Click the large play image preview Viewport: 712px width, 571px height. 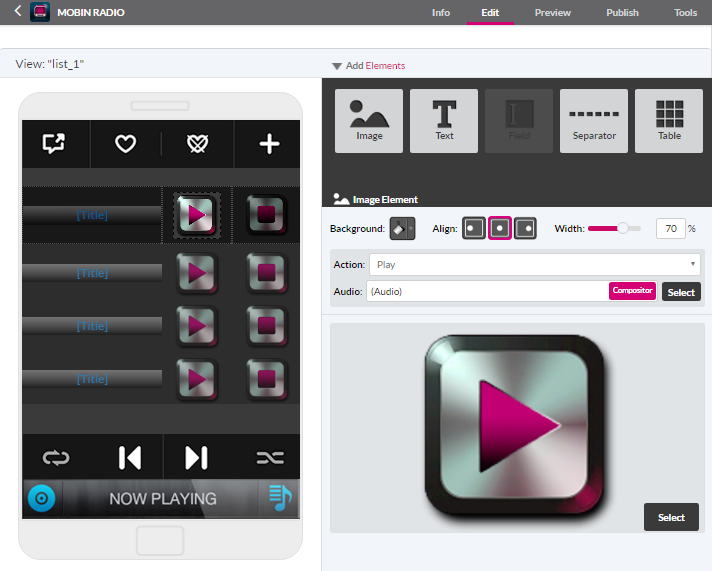point(514,426)
